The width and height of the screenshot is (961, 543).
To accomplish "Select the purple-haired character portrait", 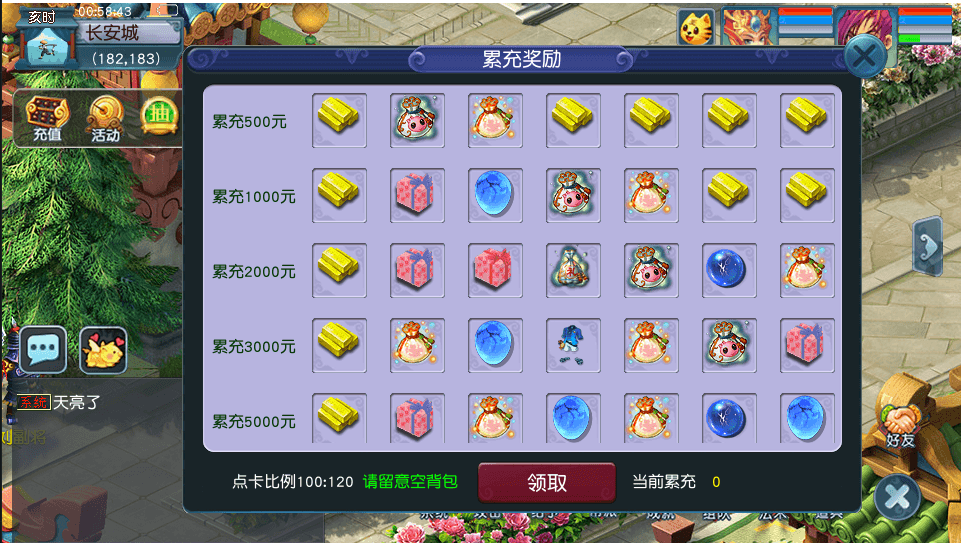I will click(865, 26).
